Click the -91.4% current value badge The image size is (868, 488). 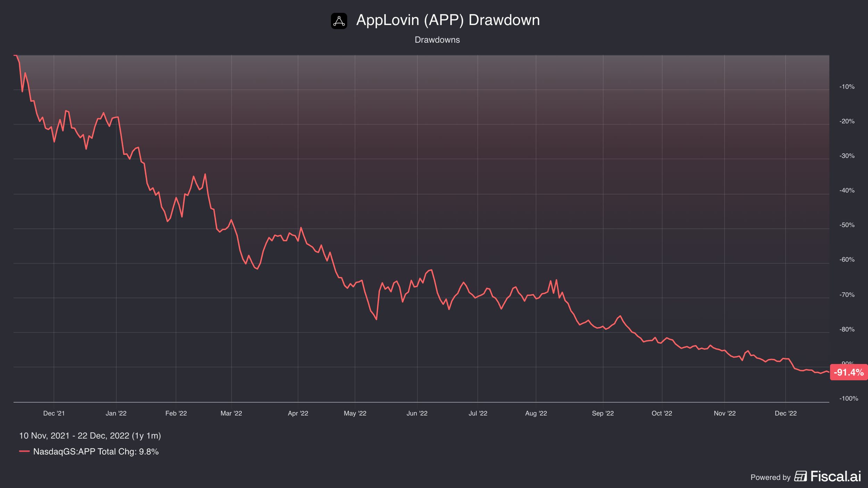(849, 372)
